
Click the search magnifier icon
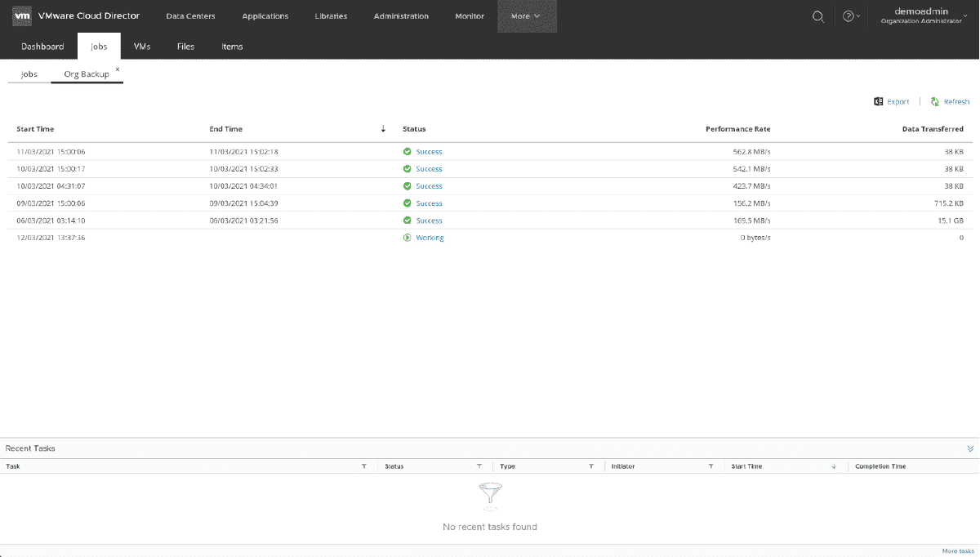(817, 16)
